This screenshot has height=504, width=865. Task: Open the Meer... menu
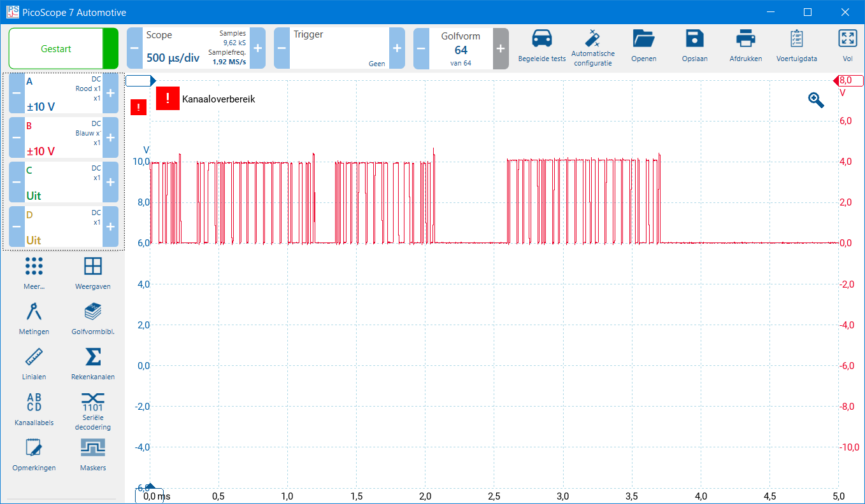[34, 272]
